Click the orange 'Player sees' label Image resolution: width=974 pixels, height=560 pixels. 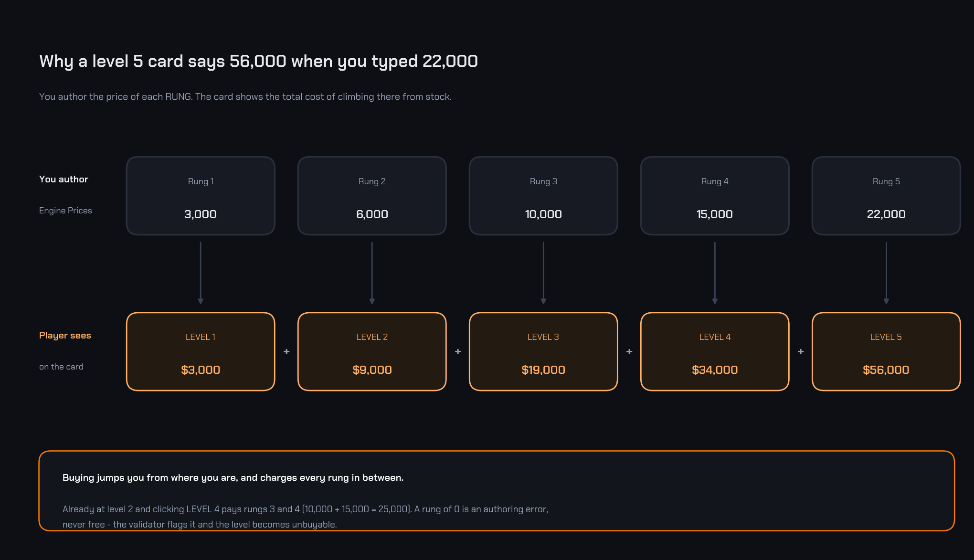(65, 335)
